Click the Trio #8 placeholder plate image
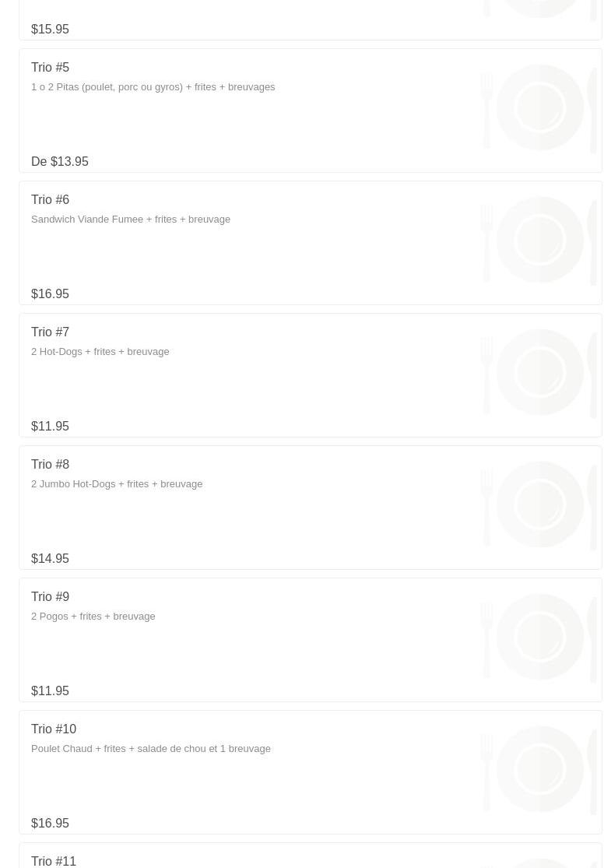Image resolution: width=611 pixels, height=868 pixels. pos(539,504)
